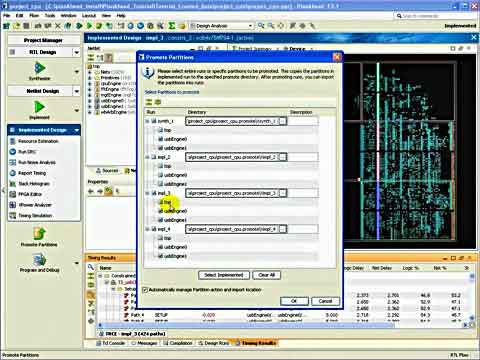Open the Tools menu
Screen dimensions: 480x360
click(50, 16)
